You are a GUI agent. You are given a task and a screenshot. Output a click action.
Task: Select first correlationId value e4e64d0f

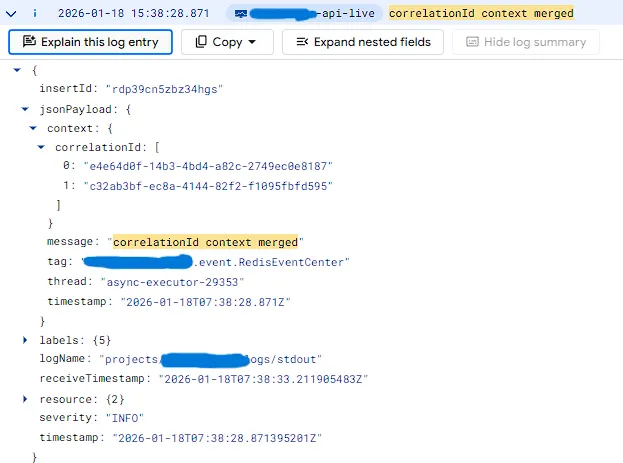(x=208, y=166)
